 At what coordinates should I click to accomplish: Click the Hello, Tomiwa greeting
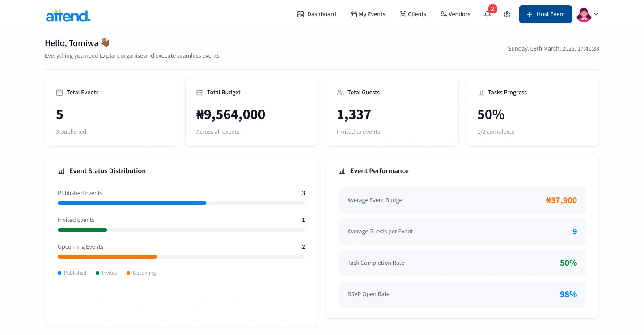[77, 43]
